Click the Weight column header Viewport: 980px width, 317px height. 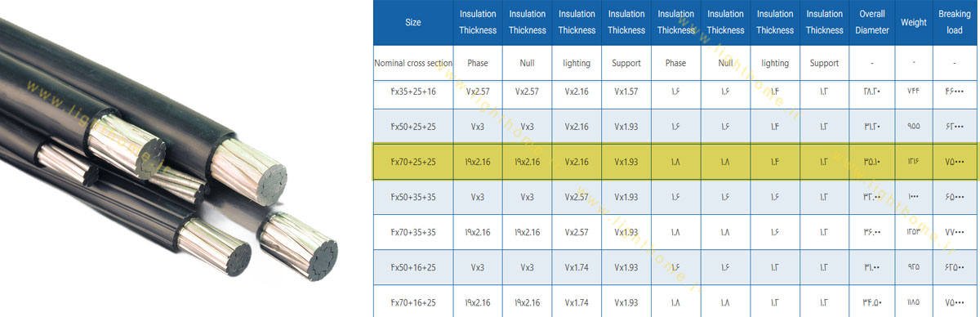[x=914, y=23]
